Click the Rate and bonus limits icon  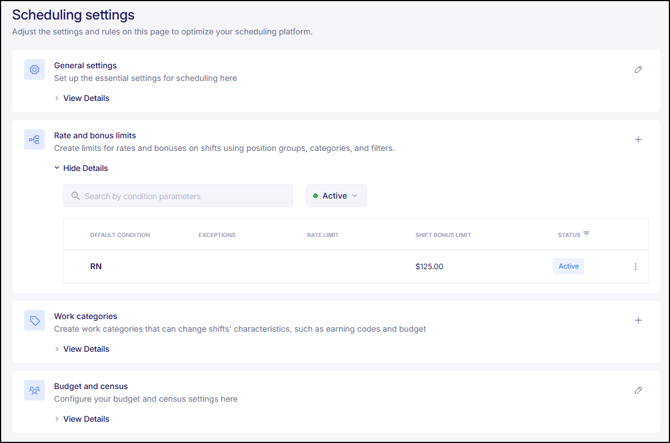[34, 140]
